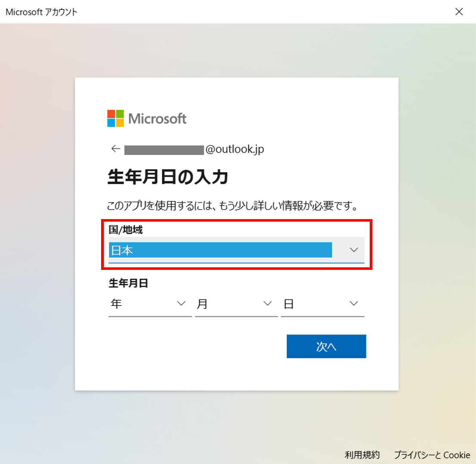Click the Microsoft アカウント window title

[x=42, y=12]
